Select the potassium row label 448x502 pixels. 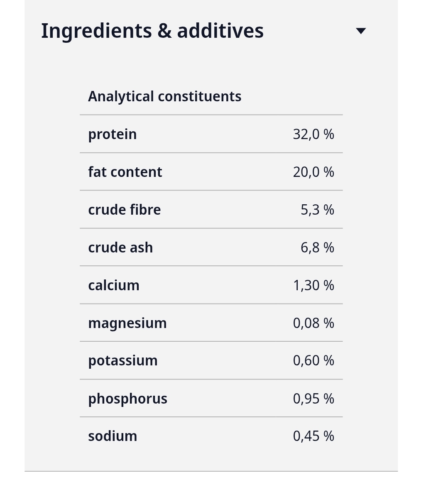tap(123, 360)
